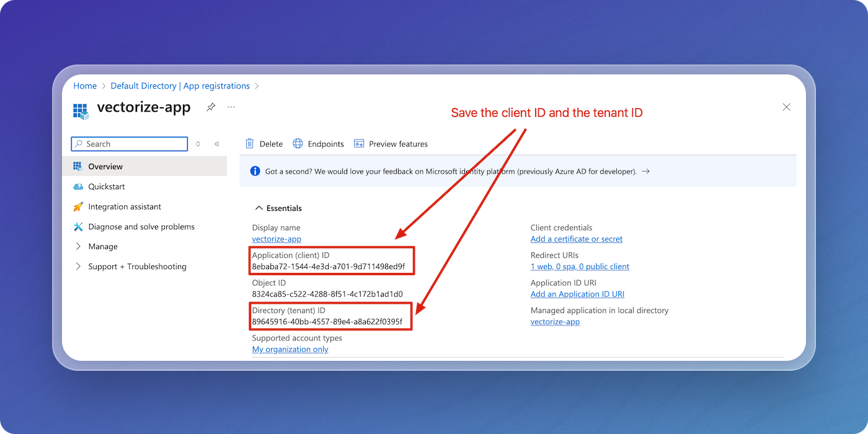Select the Object ID value

click(327, 294)
